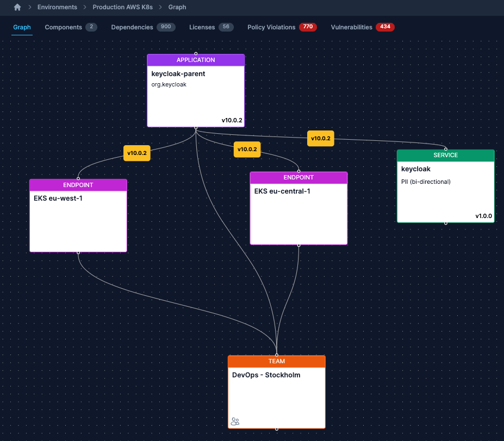Click the ENDPOINT header of EKS eu-west-1
This screenshot has width=504, height=441.
pyautogui.click(x=78, y=185)
